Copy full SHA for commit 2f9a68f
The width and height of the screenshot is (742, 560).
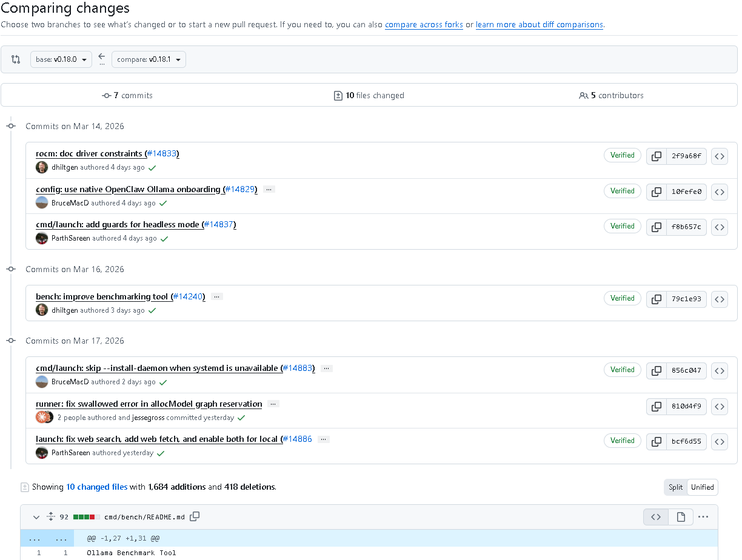pyautogui.click(x=657, y=156)
